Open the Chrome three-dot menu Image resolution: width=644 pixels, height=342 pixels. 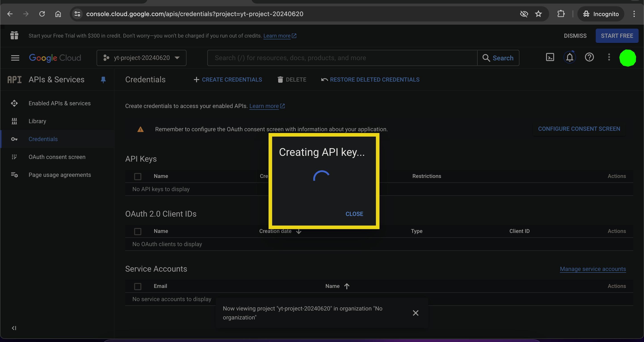(634, 14)
